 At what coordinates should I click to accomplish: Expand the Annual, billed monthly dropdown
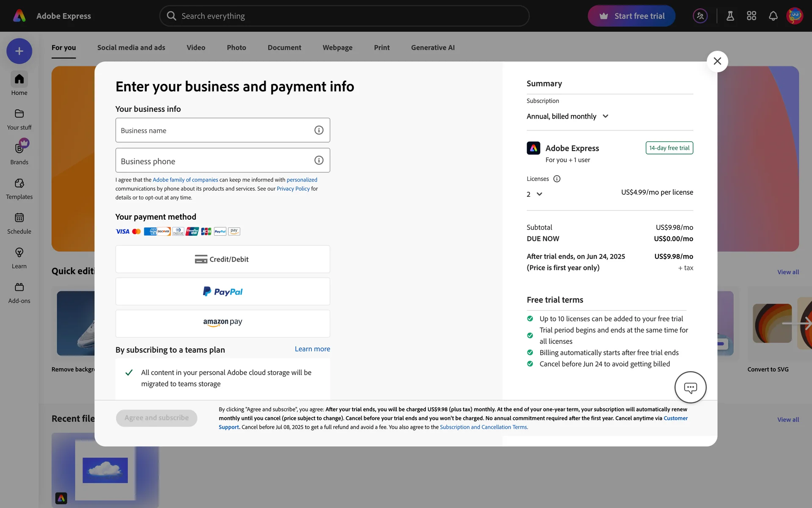(567, 116)
